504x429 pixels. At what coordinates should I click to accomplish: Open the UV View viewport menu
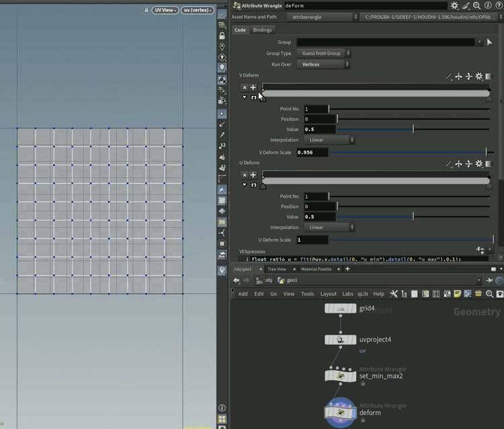165,10
